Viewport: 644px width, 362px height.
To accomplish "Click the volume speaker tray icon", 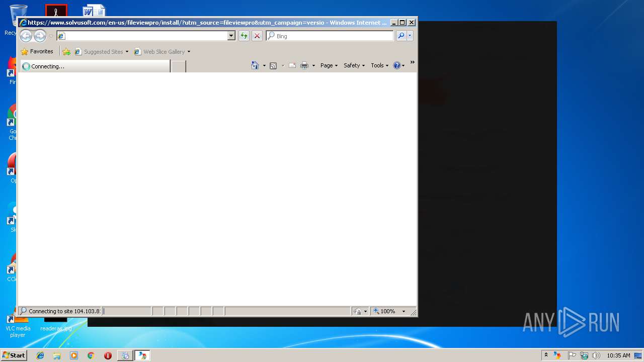I will (596, 355).
